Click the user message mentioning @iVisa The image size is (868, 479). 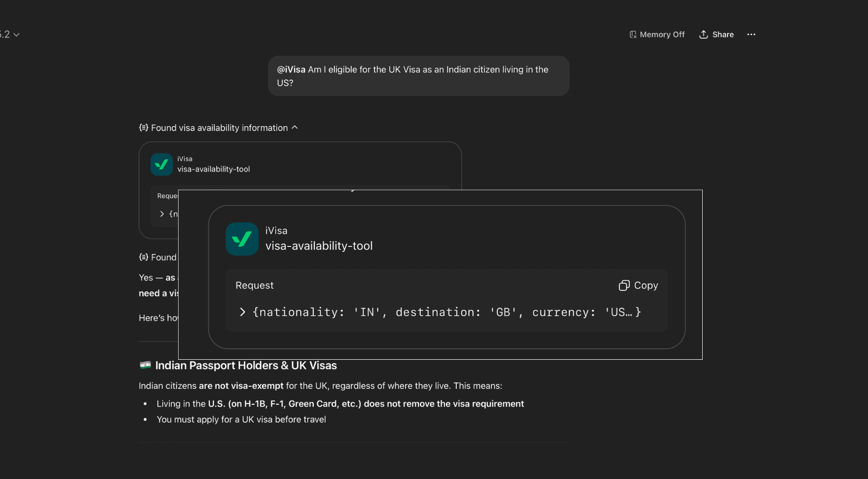click(x=419, y=76)
